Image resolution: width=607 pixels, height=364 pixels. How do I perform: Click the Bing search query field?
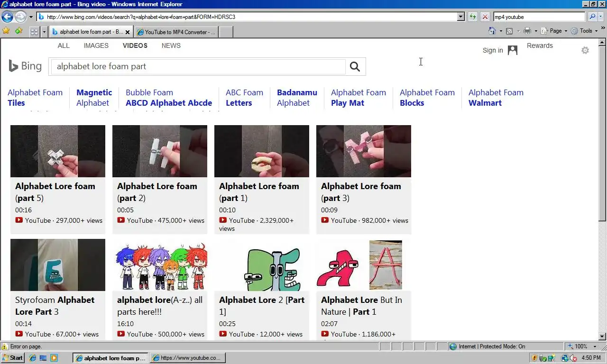pos(198,66)
